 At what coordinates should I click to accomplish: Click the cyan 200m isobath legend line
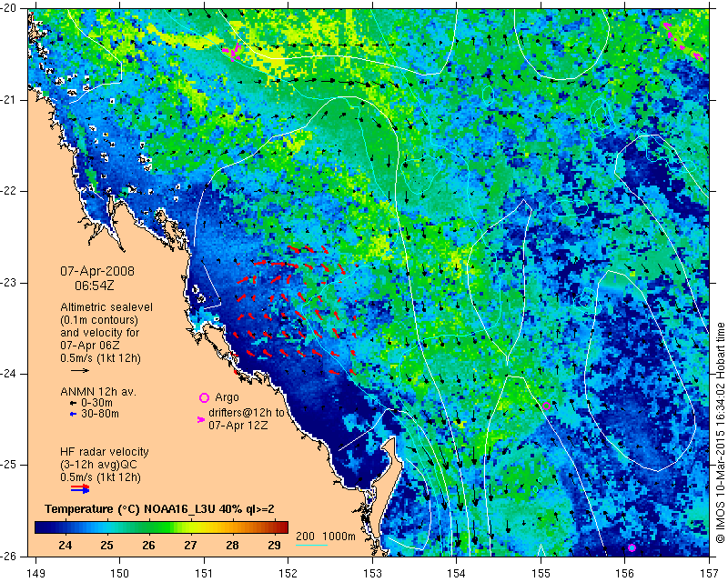[x=311, y=545]
